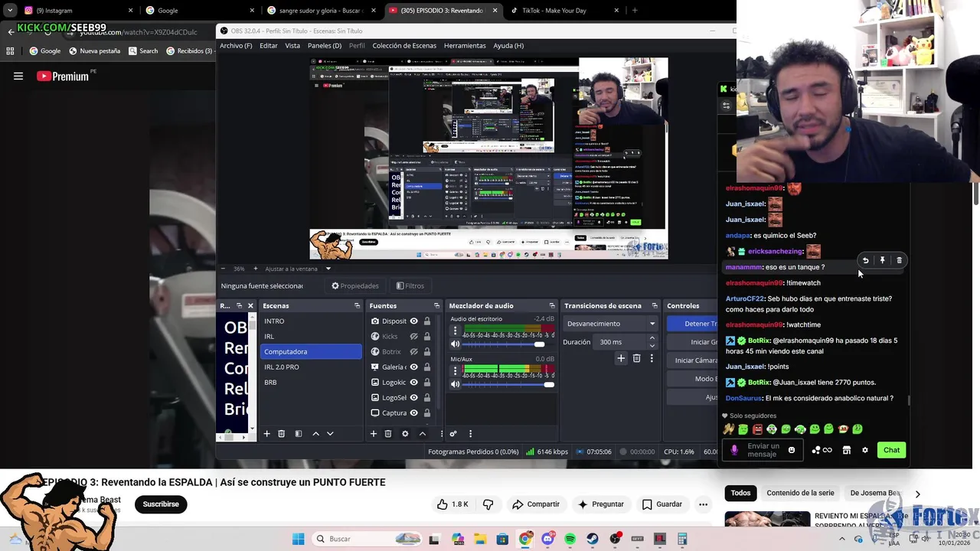Image resolution: width=980 pixels, height=551 pixels.
Task: Mute Audio del escritorio speaker
Action: [455, 344]
